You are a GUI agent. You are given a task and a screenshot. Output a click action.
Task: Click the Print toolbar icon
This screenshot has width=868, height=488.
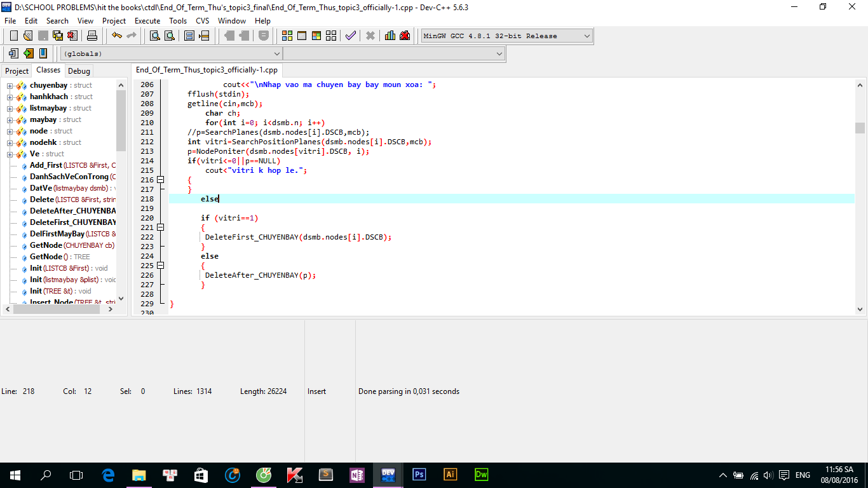(92, 36)
